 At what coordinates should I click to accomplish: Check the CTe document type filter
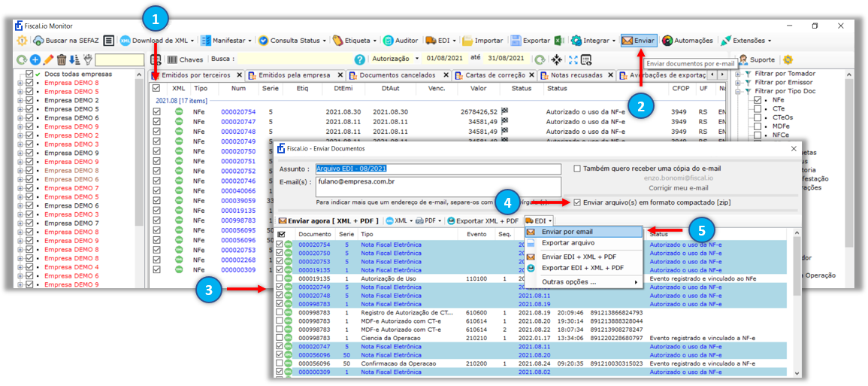click(x=757, y=108)
